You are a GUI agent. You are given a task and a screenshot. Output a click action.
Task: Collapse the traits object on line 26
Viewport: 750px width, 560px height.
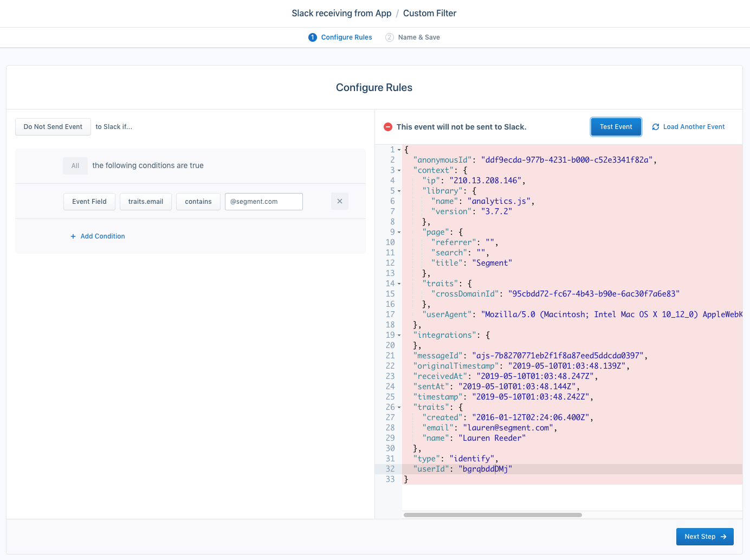click(398, 407)
